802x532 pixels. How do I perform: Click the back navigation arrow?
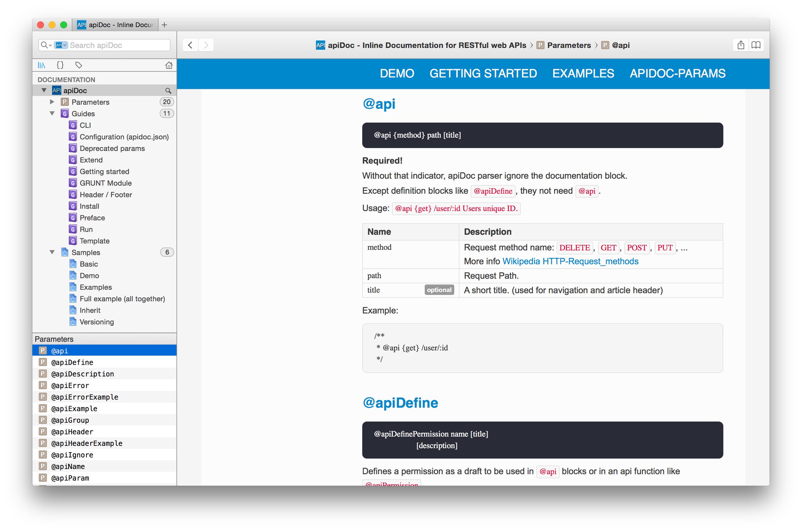click(190, 45)
